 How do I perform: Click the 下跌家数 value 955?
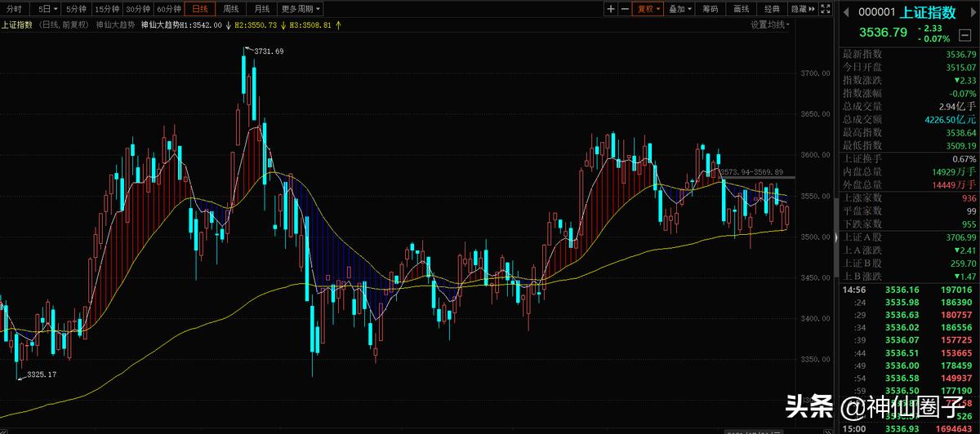coord(969,224)
